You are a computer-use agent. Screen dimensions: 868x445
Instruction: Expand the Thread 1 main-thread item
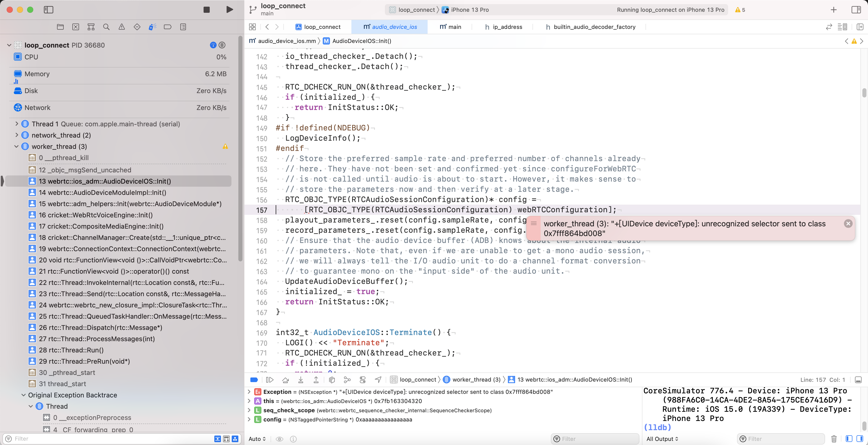click(17, 124)
